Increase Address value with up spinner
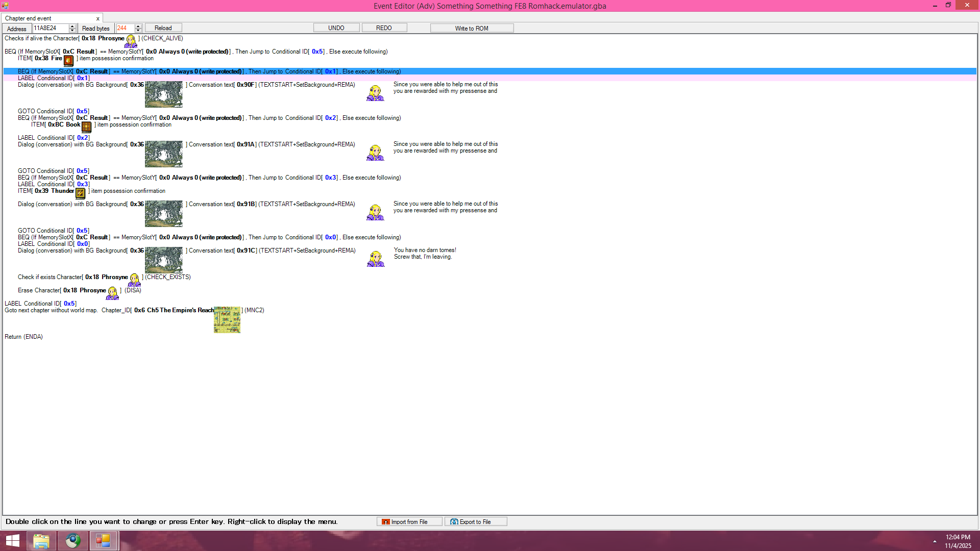This screenshot has width=980, height=551. pos(72,26)
